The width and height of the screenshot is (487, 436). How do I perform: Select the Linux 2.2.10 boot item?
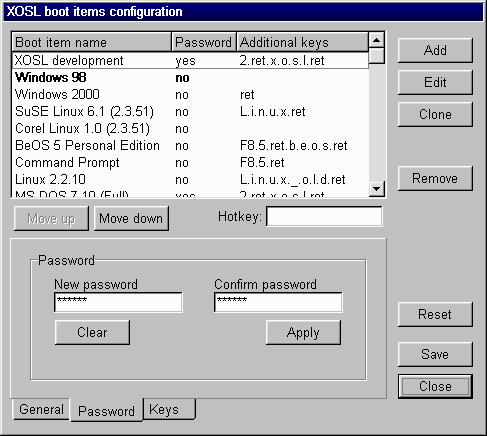point(190,179)
